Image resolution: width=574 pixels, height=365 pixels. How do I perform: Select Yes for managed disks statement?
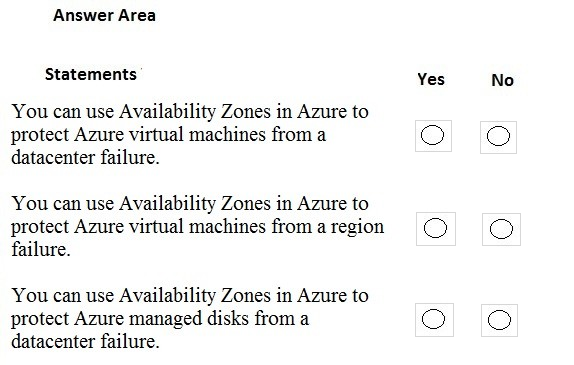(x=434, y=319)
